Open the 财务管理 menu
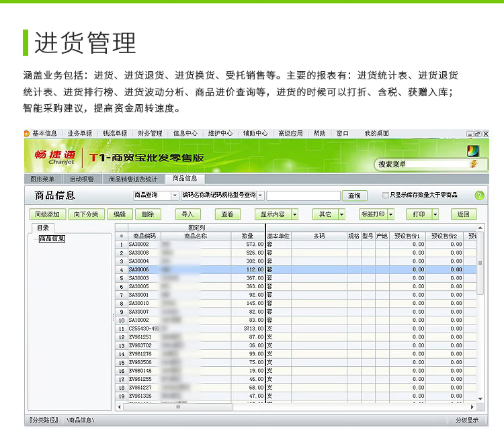 click(x=150, y=133)
